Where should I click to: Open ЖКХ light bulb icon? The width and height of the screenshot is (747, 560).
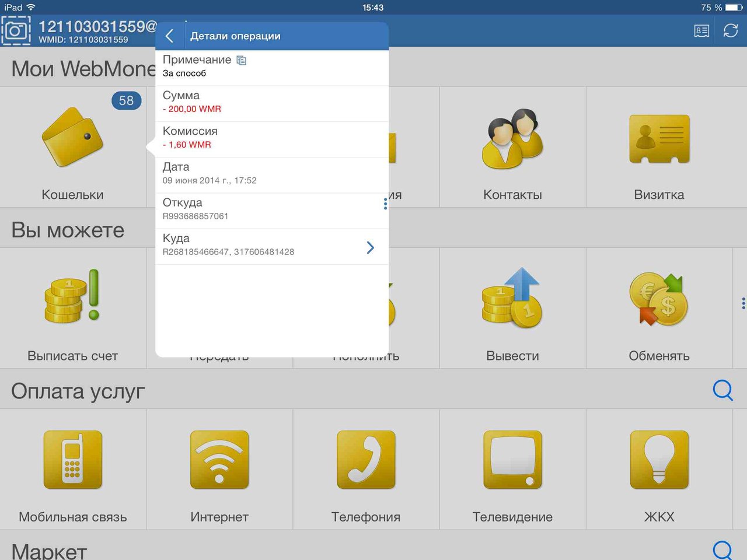[659, 460]
